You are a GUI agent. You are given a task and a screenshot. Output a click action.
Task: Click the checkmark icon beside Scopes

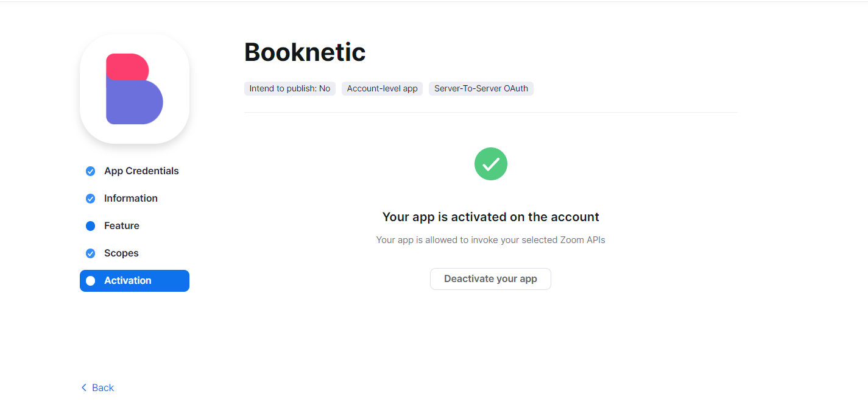coord(90,253)
